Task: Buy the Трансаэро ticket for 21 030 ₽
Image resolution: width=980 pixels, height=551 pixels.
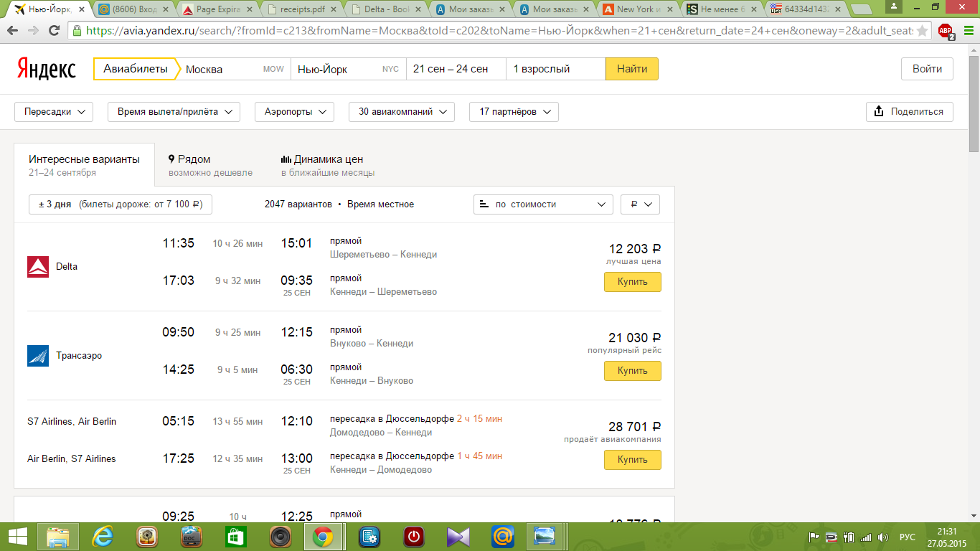Action: [632, 371]
